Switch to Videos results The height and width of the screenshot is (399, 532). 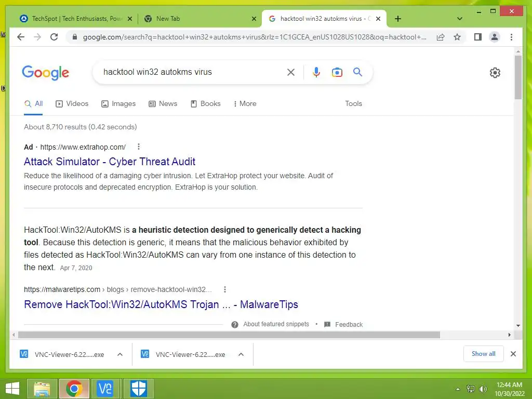72,104
